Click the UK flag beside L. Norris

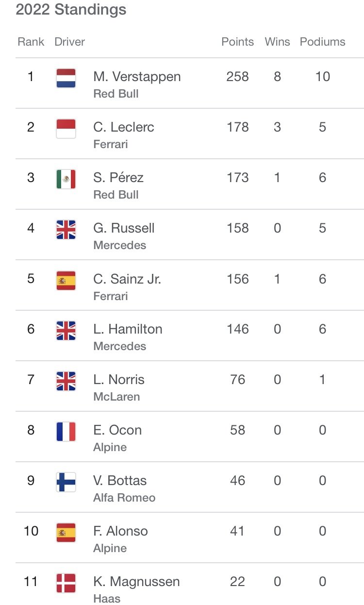[66, 381]
